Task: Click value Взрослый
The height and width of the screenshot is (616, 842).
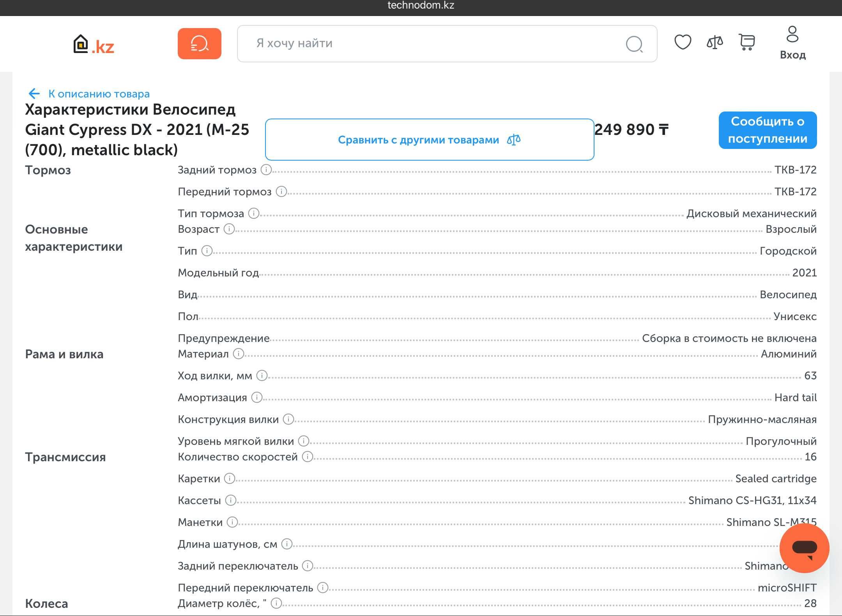Action: click(791, 229)
